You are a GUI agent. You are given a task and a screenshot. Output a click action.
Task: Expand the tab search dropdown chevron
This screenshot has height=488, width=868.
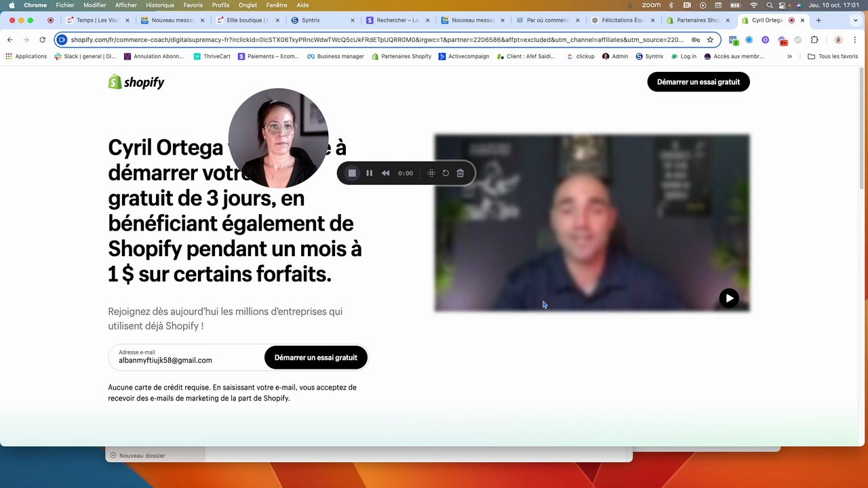pyautogui.click(x=855, y=20)
